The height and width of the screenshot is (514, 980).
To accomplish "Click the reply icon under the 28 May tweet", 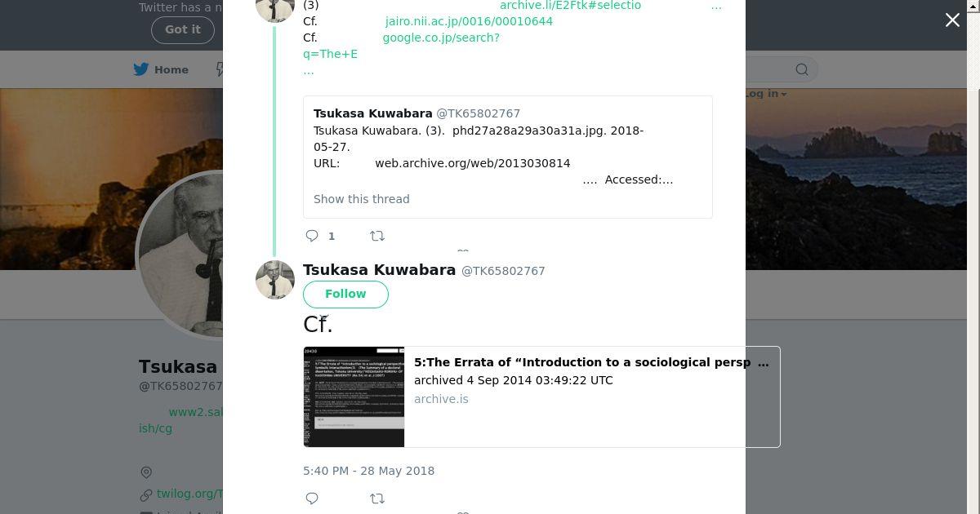I will (312, 498).
